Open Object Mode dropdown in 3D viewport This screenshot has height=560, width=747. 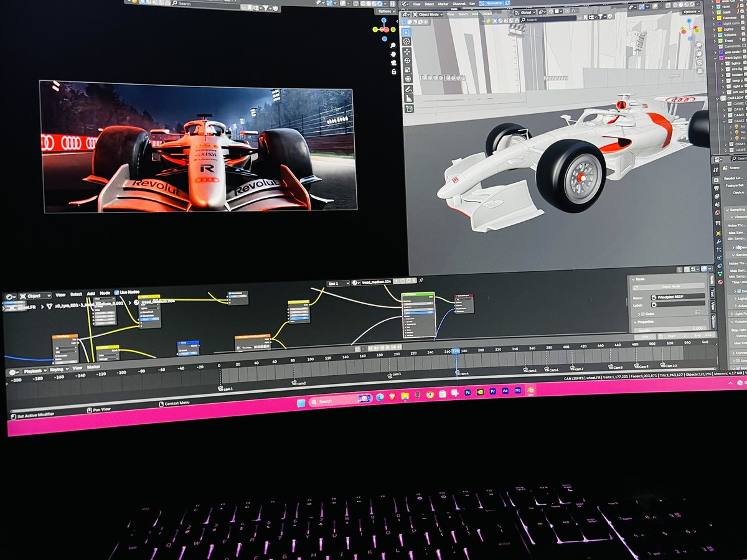pyautogui.click(x=428, y=14)
